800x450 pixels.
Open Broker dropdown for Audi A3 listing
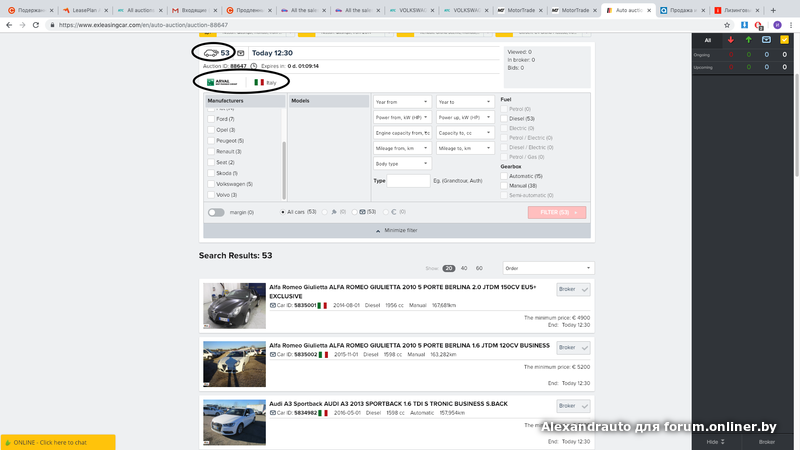573,406
